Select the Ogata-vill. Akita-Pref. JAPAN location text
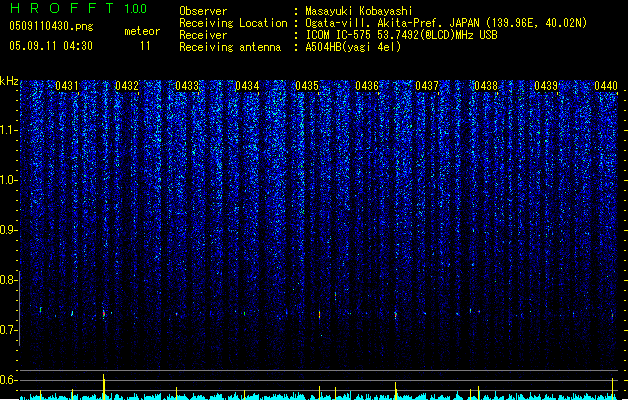The height and width of the screenshot is (400, 629). 446,23
